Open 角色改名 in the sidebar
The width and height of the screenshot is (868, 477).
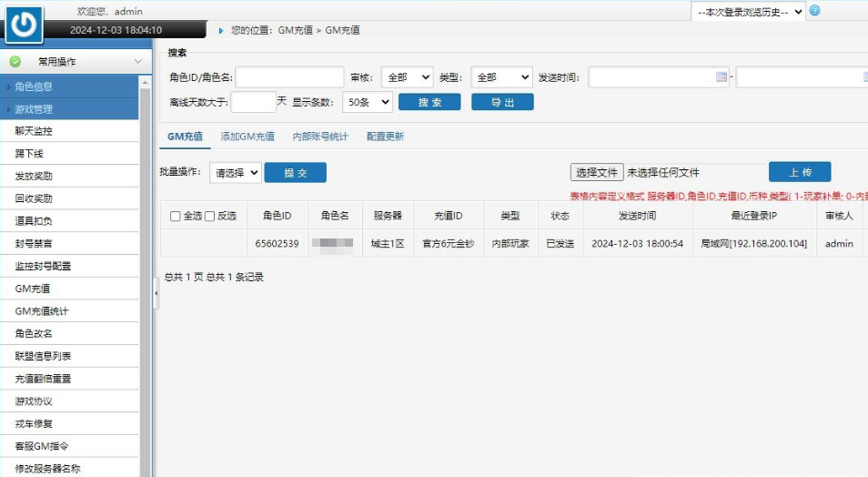(69, 333)
